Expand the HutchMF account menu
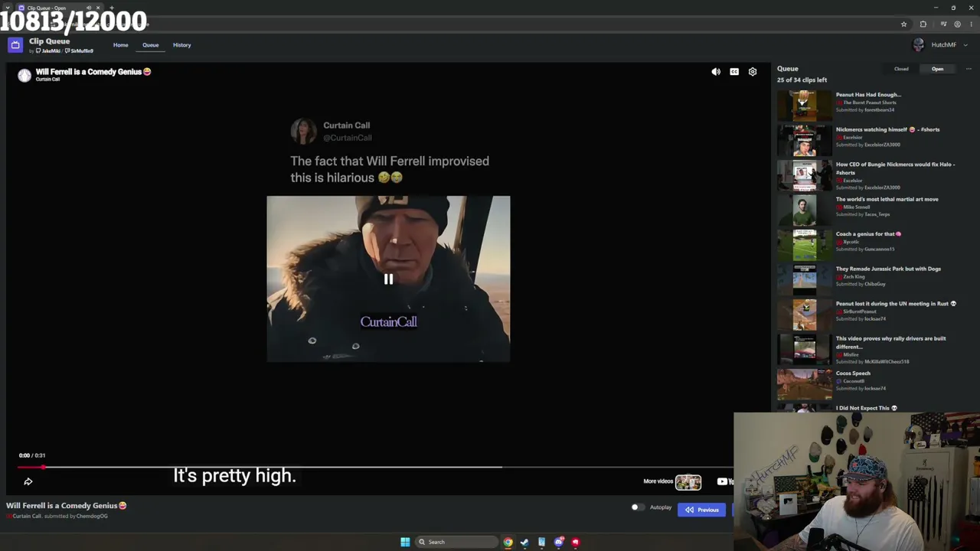Viewport: 980px width, 551px height. tap(965, 45)
